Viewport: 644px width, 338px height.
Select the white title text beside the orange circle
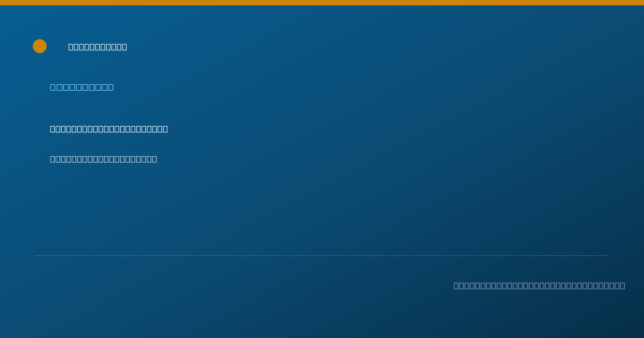click(98, 47)
